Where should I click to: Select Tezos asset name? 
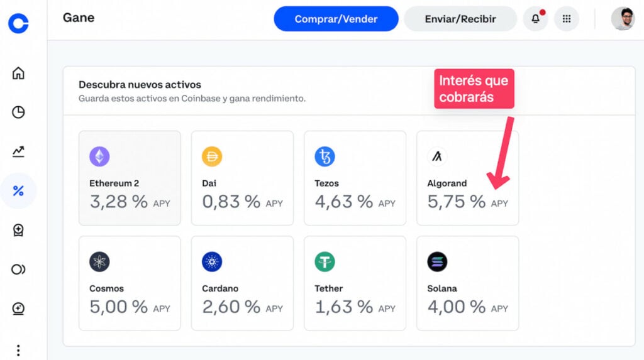326,183
